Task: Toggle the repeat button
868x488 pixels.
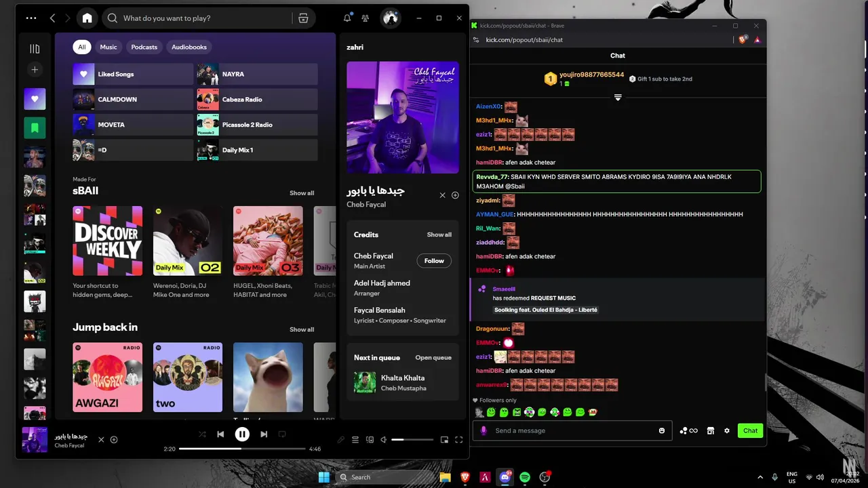Action: coord(282,434)
